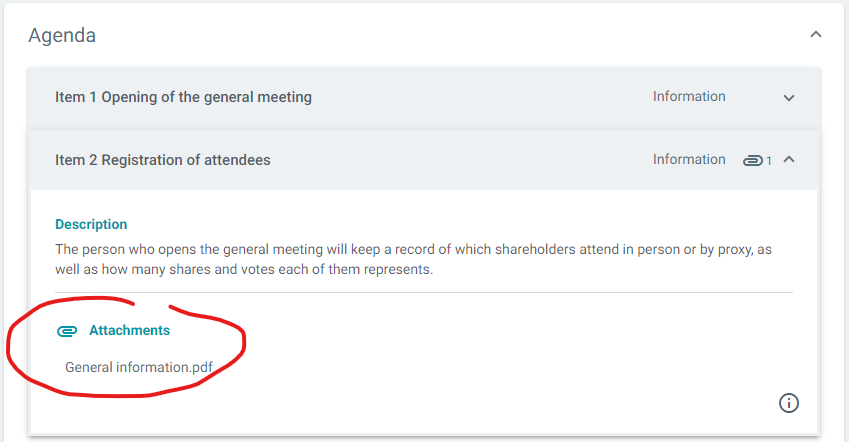Viewport: 849px width, 442px height.
Task: Click the teal paperclip icon beside Attachments
Action: click(67, 330)
